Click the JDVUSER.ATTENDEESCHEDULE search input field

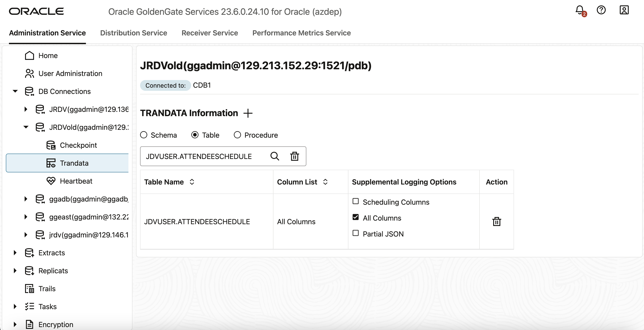pos(203,156)
